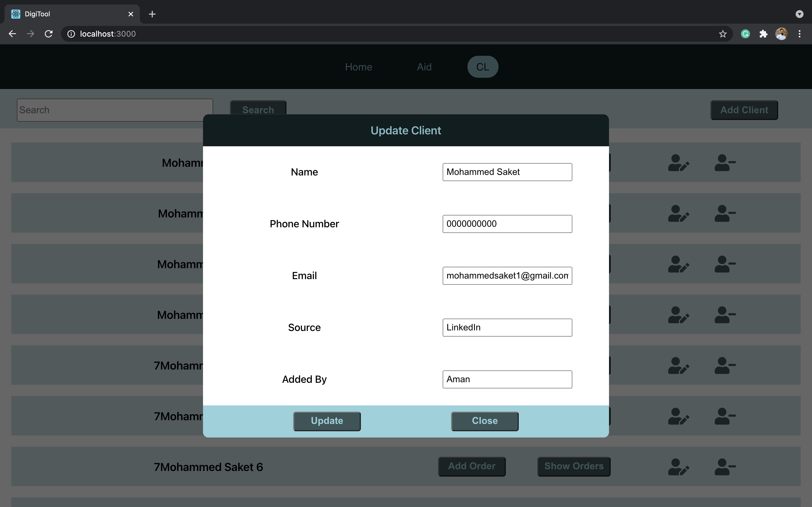This screenshot has height=507, width=812.
Task: Open the Chrome profile picture menu
Action: (x=781, y=34)
